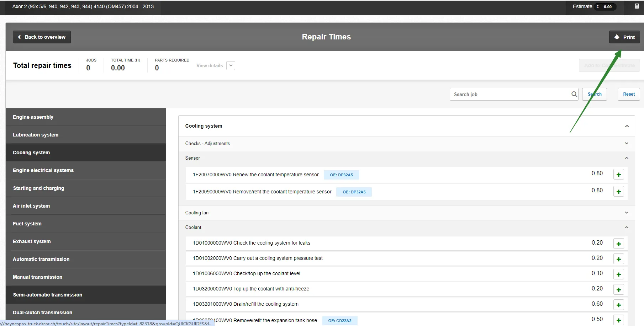Click OE: DP32A5 tag on Remove/refit sensor row

coord(354,192)
